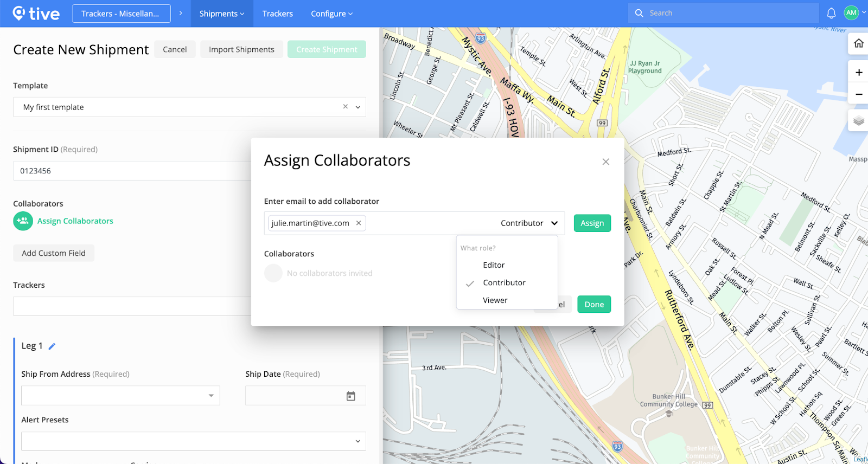Open the Ship From Address dropdown
This screenshot has height=464, width=868.
click(211, 396)
